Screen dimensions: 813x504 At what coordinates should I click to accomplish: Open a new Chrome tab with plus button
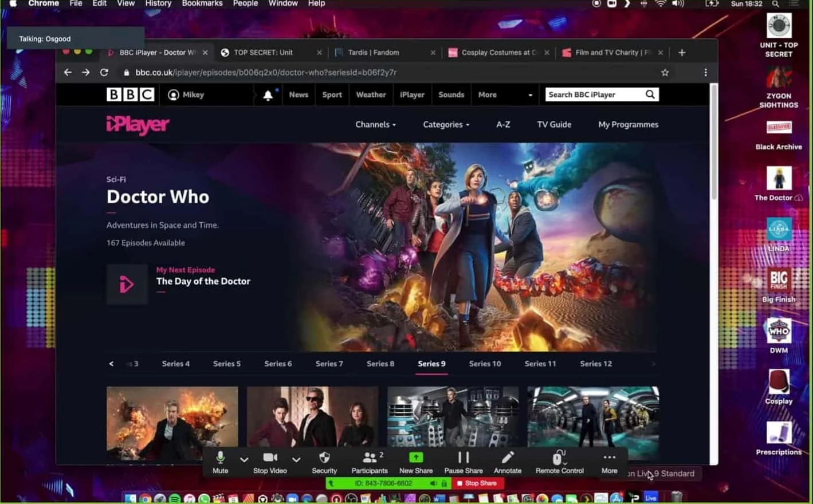coord(682,53)
